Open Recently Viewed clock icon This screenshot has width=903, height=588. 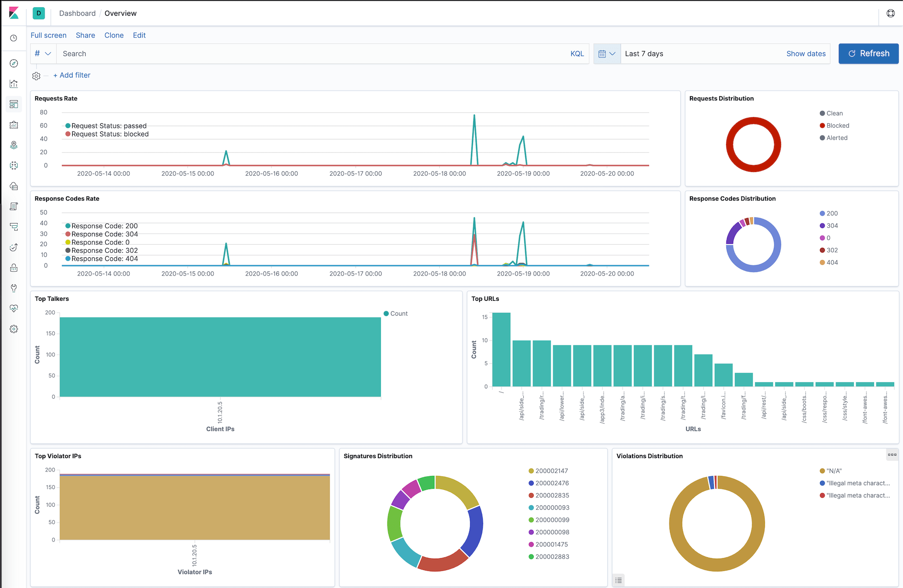click(x=14, y=38)
